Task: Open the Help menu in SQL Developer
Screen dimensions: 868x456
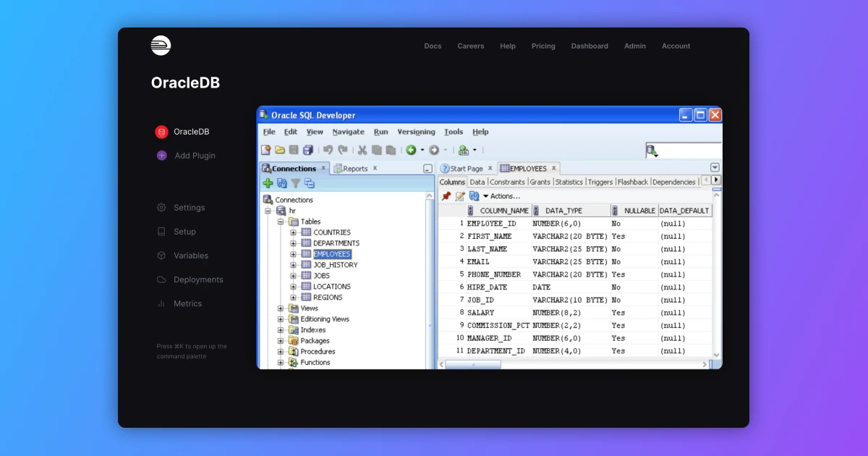Action: pos(480,132)
